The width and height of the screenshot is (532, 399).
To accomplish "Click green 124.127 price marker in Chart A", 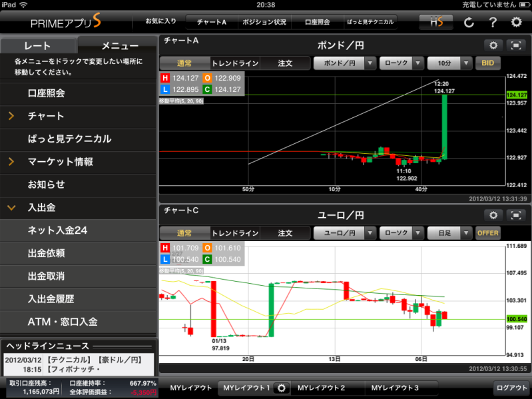I will click(517, 95).
